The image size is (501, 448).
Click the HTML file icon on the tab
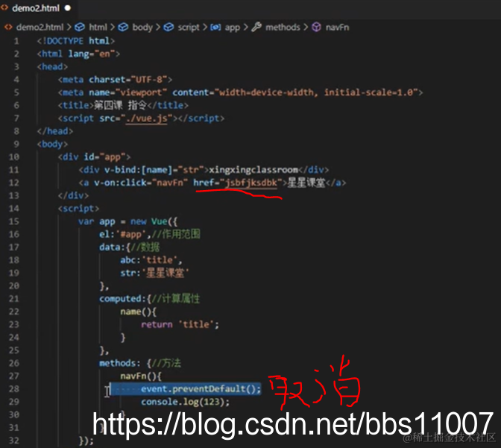[4, 7]
